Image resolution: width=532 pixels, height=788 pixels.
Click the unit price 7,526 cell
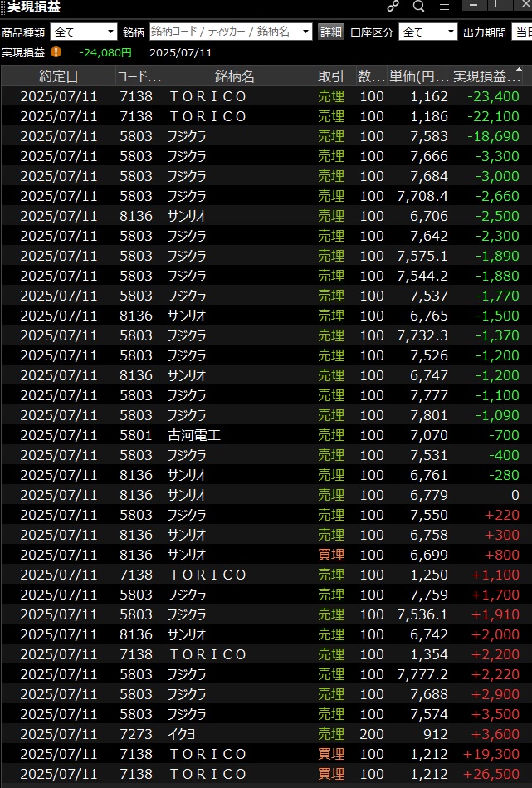(428, 355)
